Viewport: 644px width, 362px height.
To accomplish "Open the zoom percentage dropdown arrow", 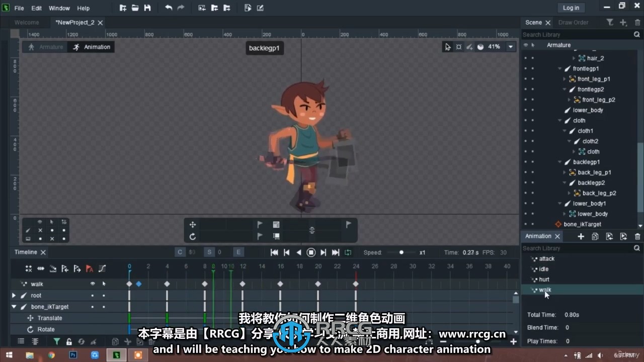I will (511, 47).
